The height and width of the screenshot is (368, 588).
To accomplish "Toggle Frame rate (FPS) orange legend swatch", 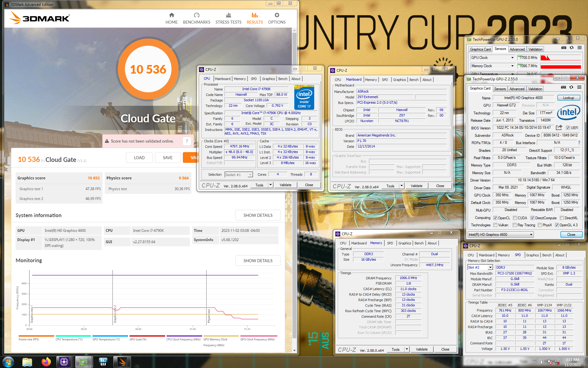I will point(36,336).
